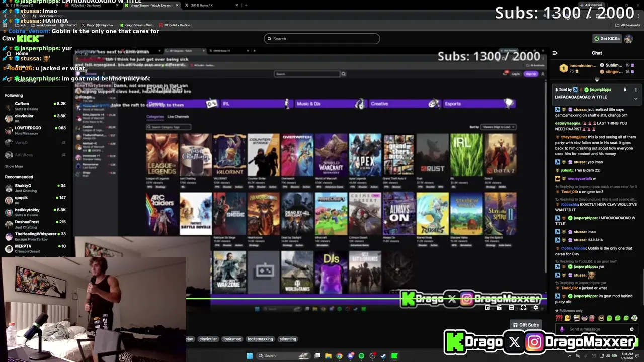Click the purple icon left of chat input
644x362 pixels.
[x=562, y=329]
